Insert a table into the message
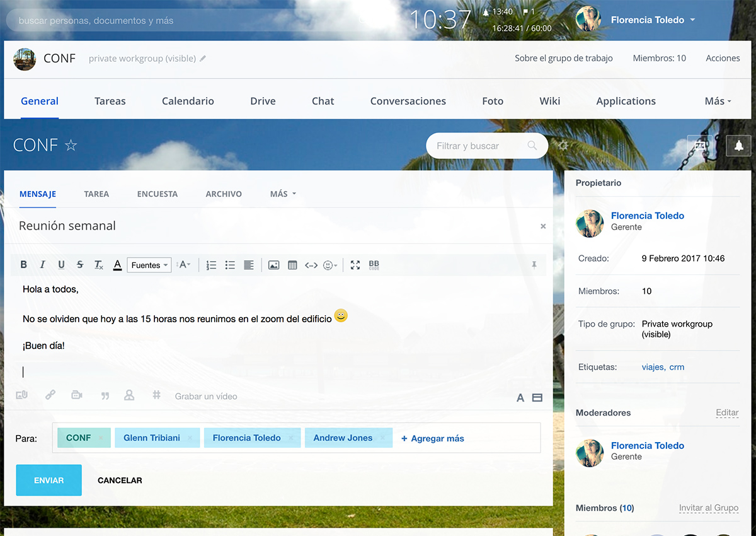Image resolution: width=756 pixels, height=536 pixels. pyautogui.click(x=292, y=265)
